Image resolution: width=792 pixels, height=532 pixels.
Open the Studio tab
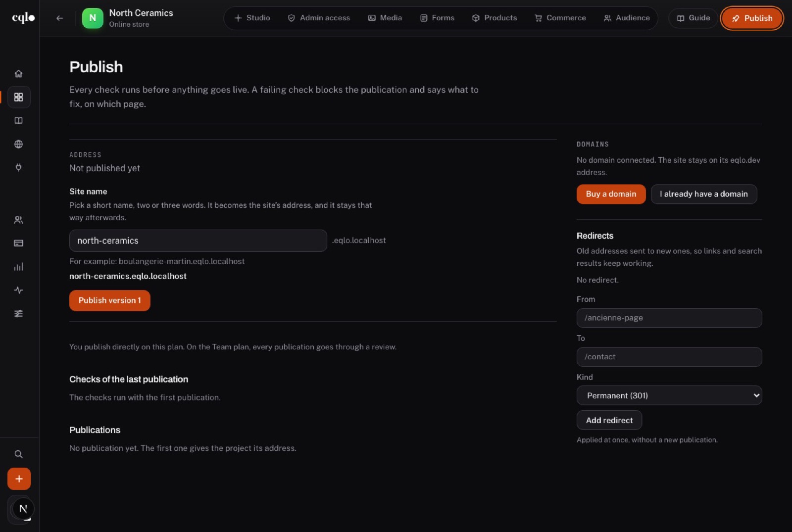(x=252, y=18)
